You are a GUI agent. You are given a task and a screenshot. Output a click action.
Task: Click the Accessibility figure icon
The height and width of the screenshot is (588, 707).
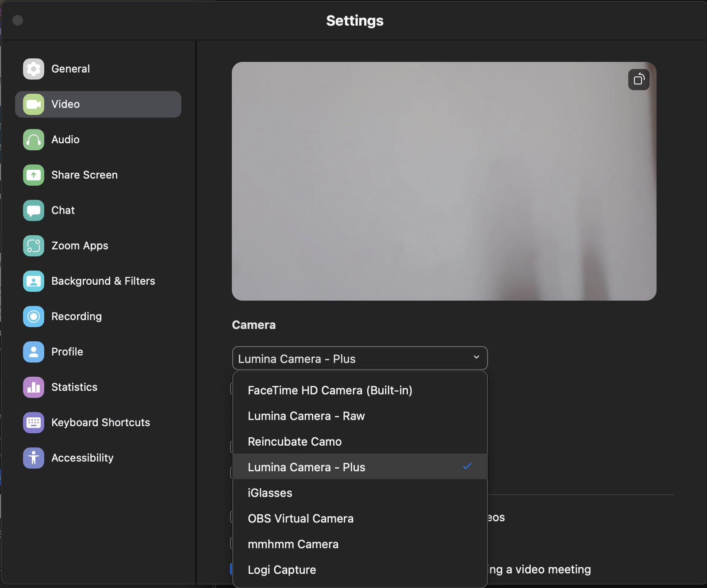coord(34,458)
